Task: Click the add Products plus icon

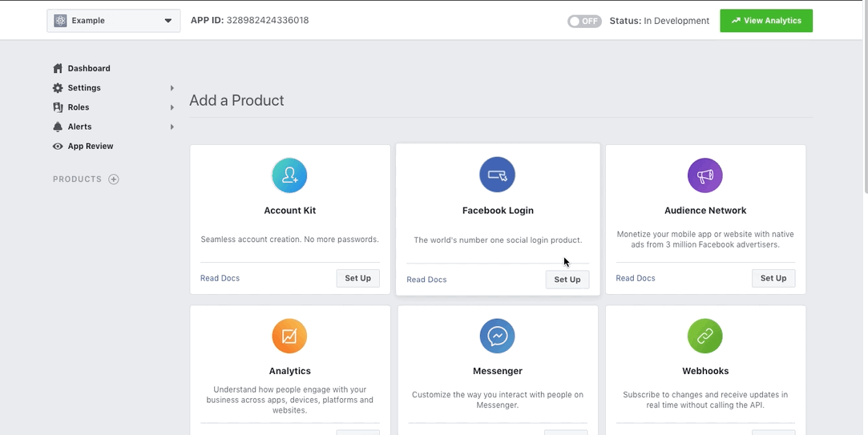Action: pyautogui.click(x=114, y=179)
